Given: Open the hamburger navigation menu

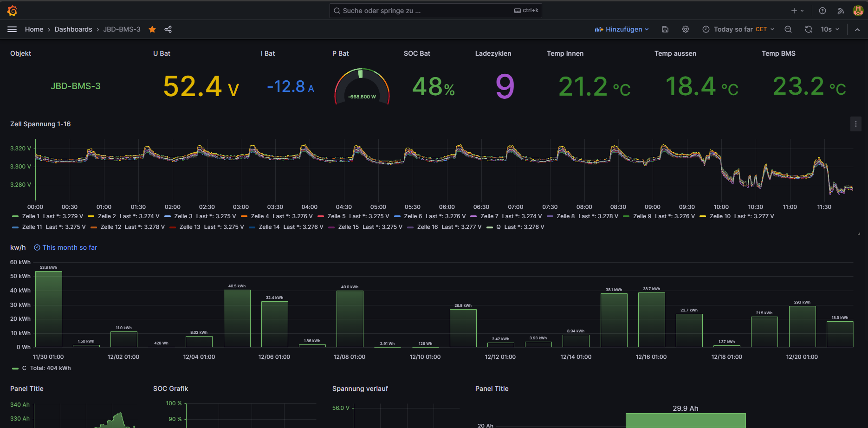Looking at the screenshot, I should [x=12, y=29].
